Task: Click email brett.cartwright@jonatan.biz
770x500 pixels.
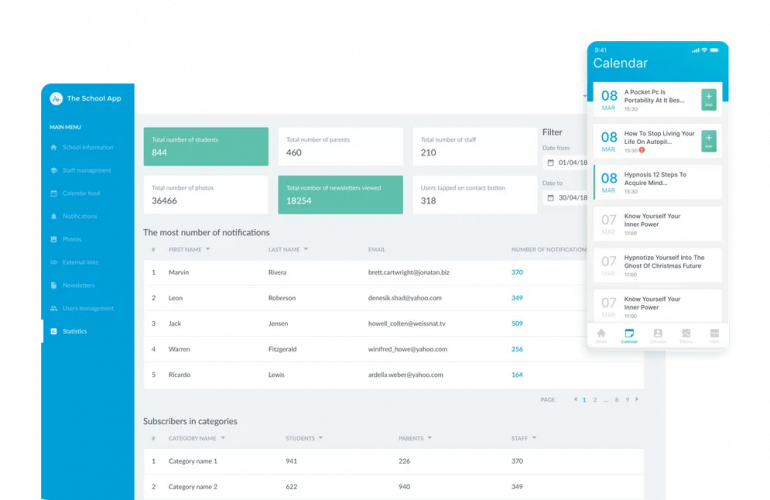Action: [409, 272]
